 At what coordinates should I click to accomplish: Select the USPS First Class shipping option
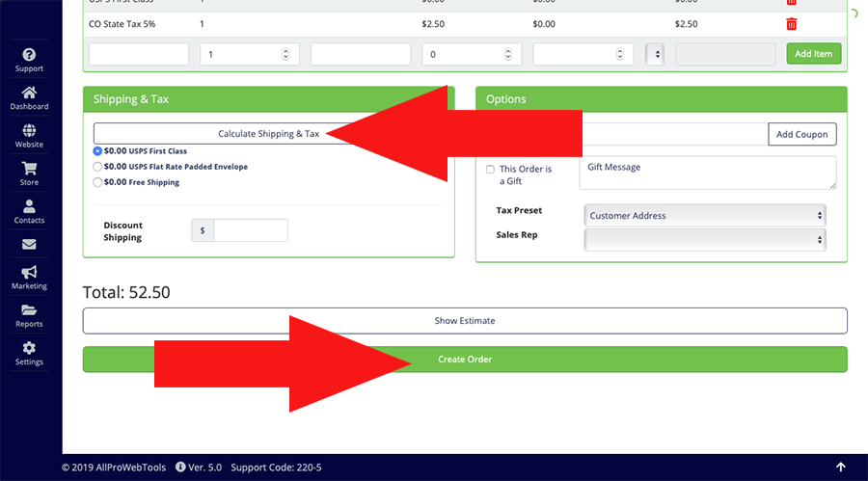point(97,151)
